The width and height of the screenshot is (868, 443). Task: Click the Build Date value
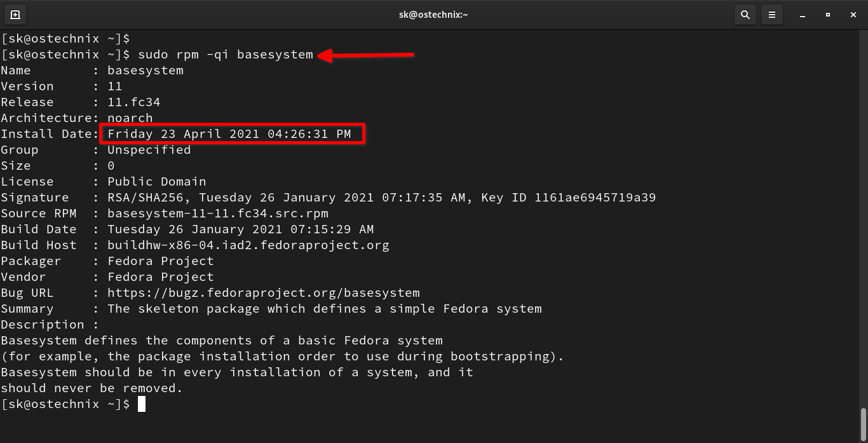[241, 229]
